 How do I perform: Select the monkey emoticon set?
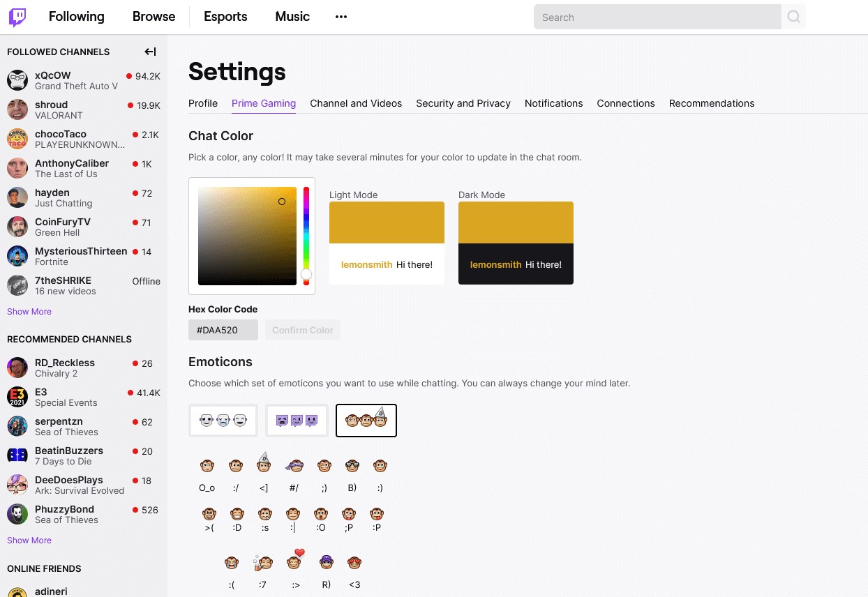click(x=366, y=421)
